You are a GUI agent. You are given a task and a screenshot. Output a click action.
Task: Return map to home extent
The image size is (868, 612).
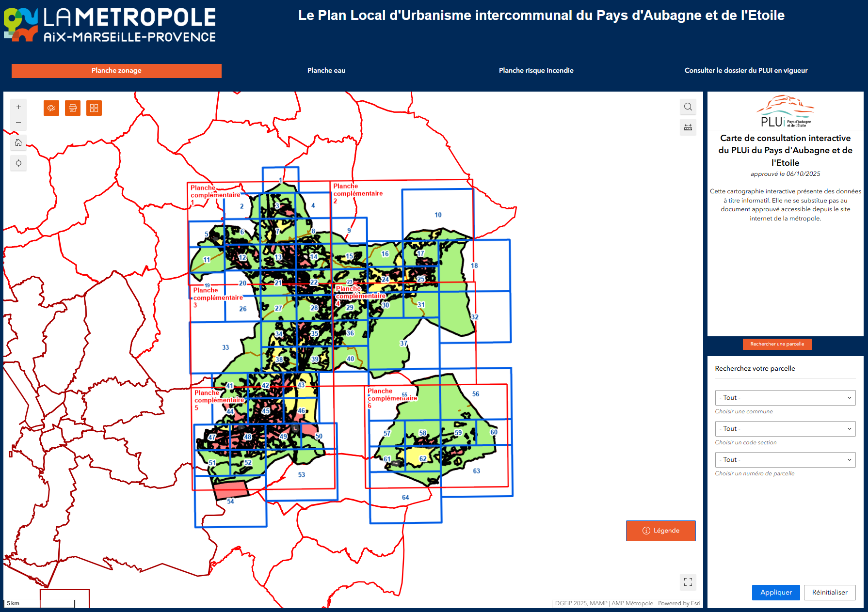[18, 142]
